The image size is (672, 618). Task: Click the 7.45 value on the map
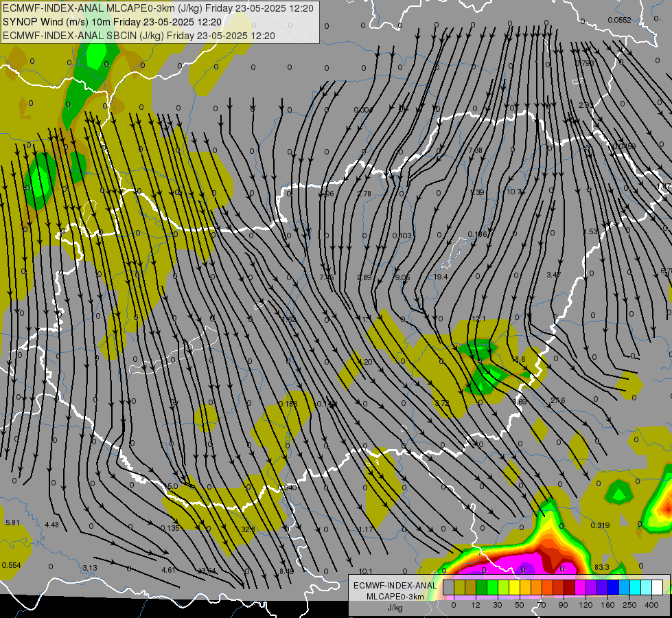[326, 277]
